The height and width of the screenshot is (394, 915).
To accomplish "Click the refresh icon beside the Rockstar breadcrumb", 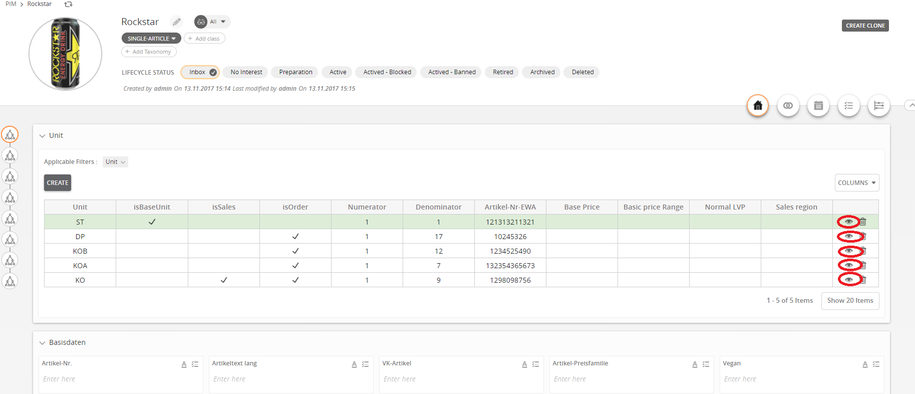I will click(x=68, y=4).
